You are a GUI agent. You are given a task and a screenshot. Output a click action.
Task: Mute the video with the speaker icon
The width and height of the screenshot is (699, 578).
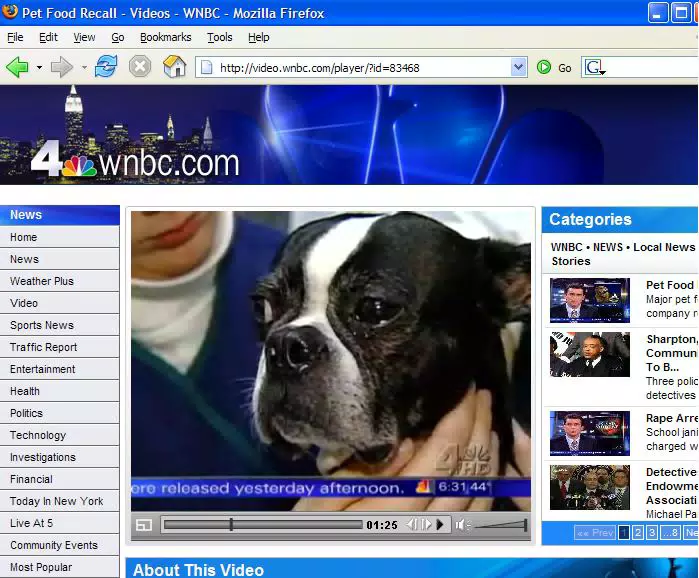(x=462, y=525)
